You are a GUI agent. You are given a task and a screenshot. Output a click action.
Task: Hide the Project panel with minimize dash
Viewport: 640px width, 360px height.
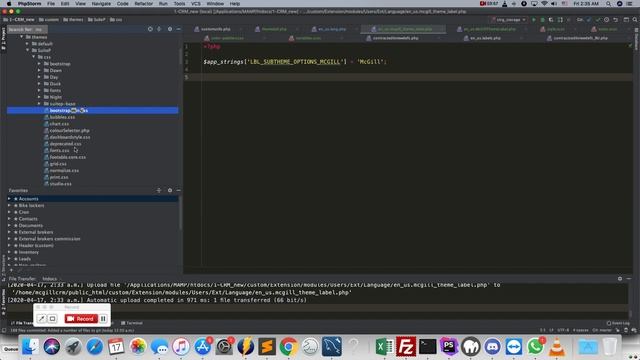pyautogui.click(x=178, y=29)
